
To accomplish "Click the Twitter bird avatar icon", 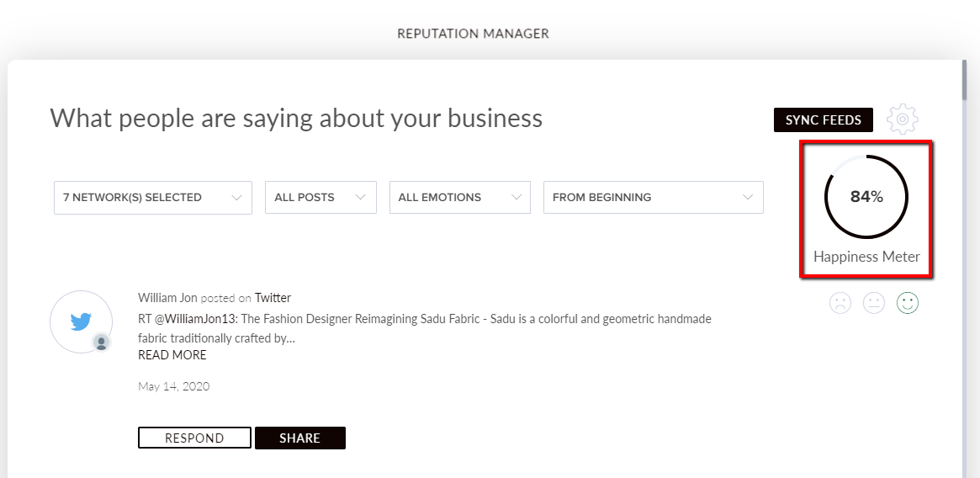I will 81,321.
